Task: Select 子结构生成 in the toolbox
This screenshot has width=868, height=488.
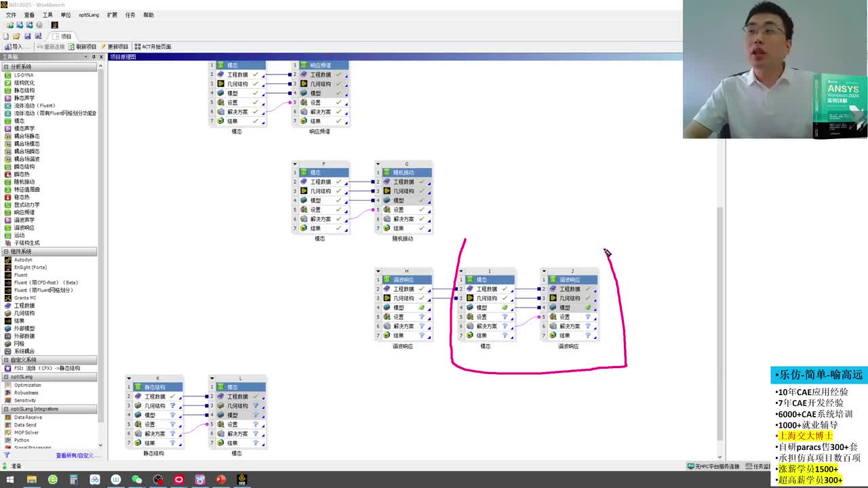Action: point(27,243)
